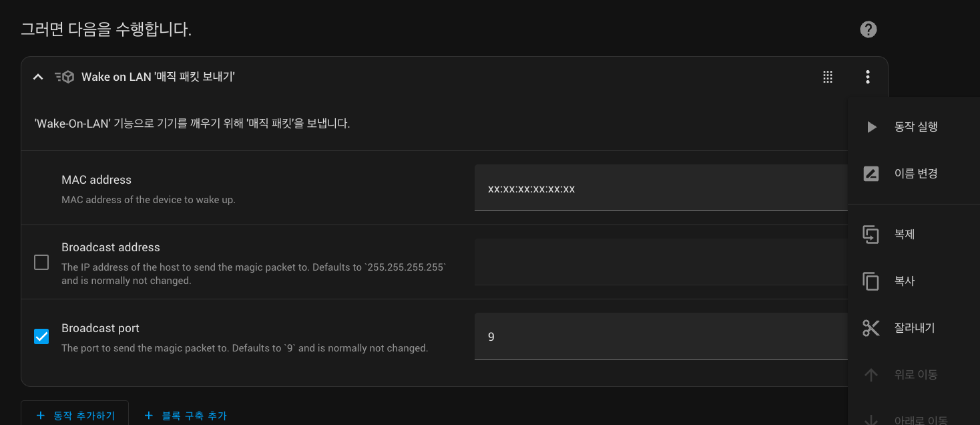
Task: Click the rename pencil icon
Action: 871,174
